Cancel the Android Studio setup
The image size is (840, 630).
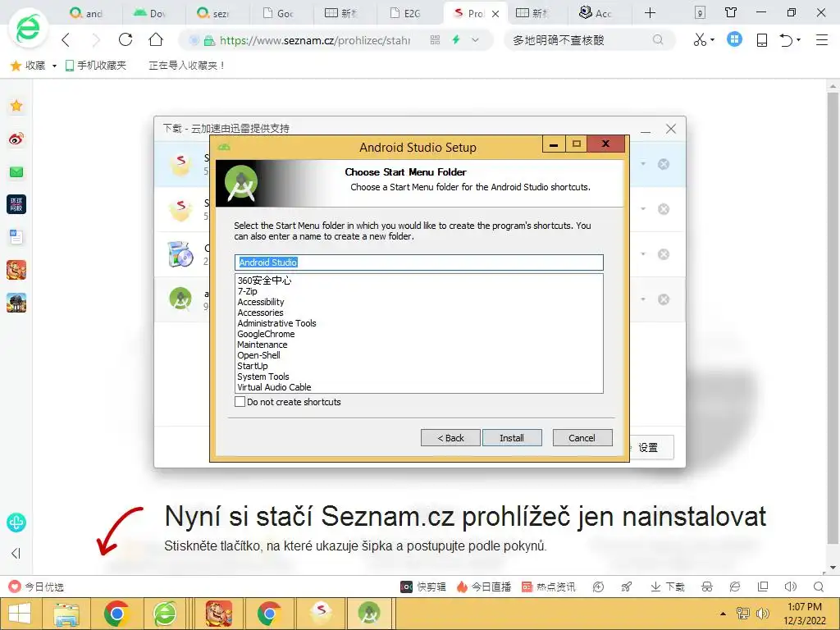pos(582,438)
